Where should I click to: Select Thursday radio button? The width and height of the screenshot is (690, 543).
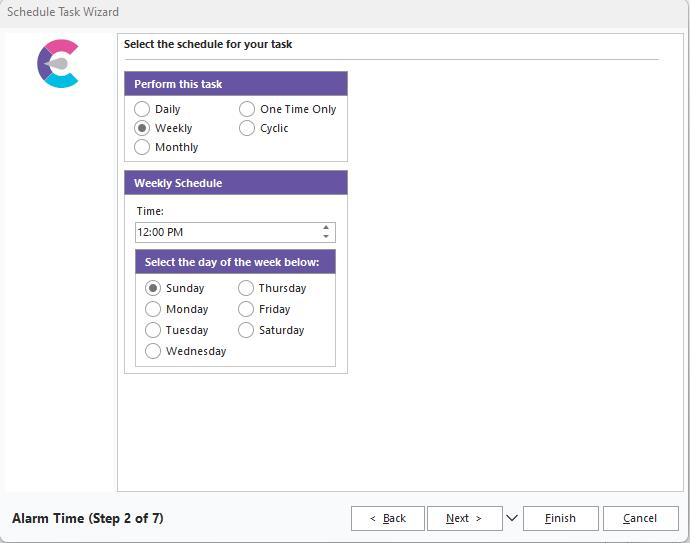pyautogui.click(x=246, y=288)
